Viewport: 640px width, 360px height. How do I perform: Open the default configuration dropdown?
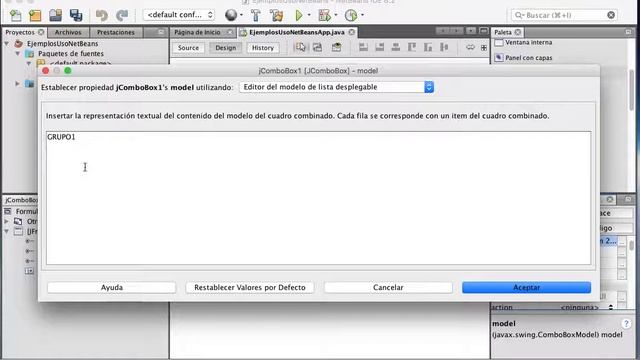(179, 15)
